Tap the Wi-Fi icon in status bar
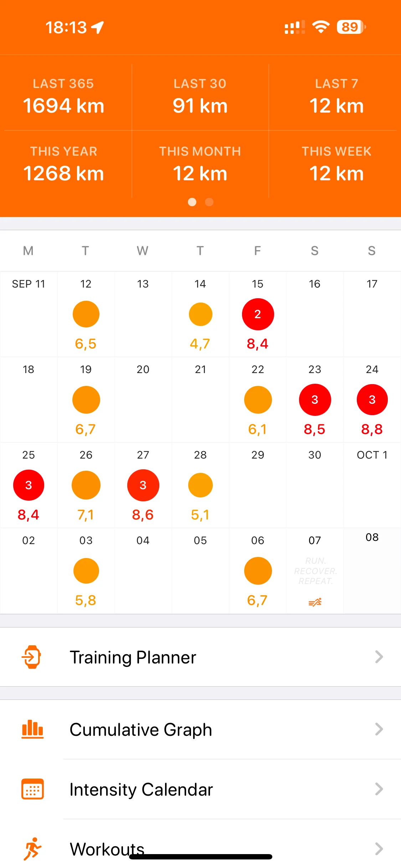The height and width of the screenshot is (868, 401). 321,27
